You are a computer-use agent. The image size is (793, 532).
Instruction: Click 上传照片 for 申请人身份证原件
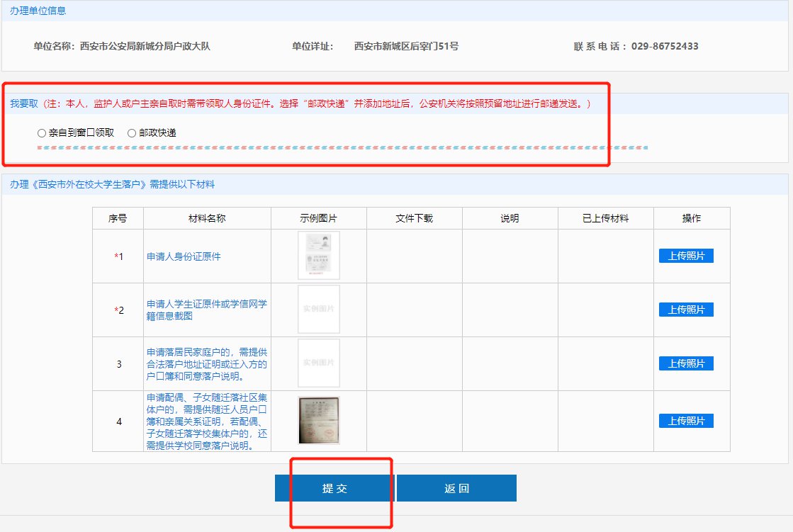coord(686,256)
